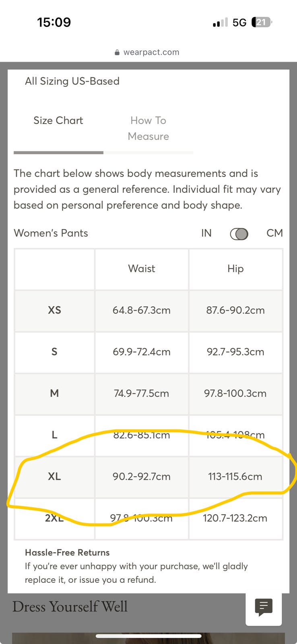297x644 pixels.
Task: Switch units to IN label
Action: [x=206, y=233]
